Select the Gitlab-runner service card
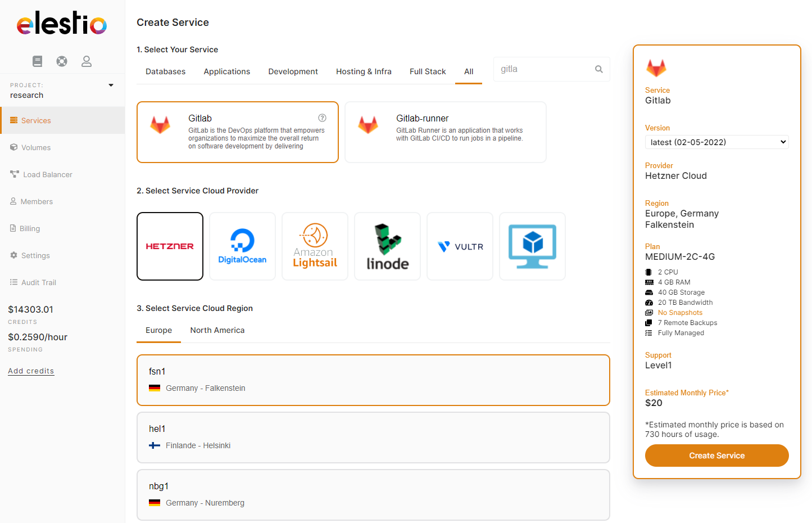The width and height of the screenshot is (812, 523). point(445,132)
